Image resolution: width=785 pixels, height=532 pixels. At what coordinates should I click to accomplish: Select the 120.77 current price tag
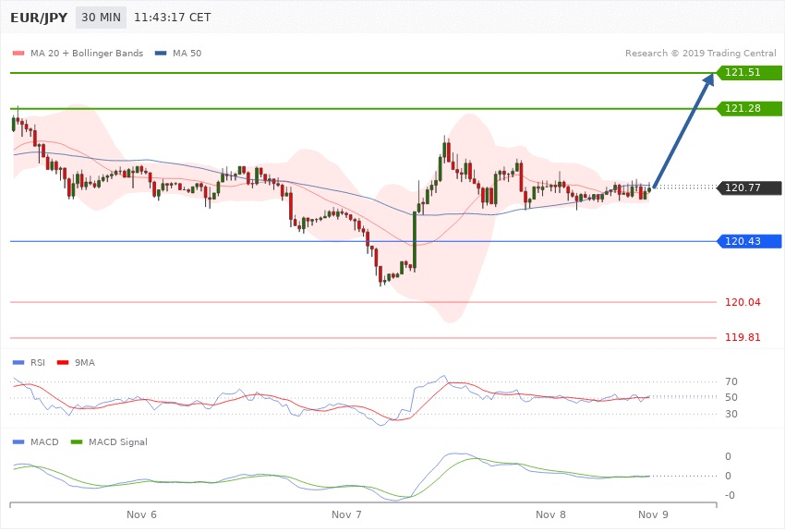point(750,188)
